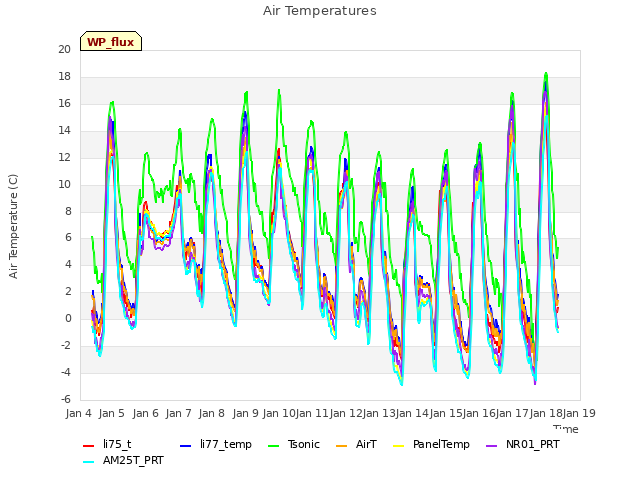Click the Air Temperatures chart title

(320, 11)
